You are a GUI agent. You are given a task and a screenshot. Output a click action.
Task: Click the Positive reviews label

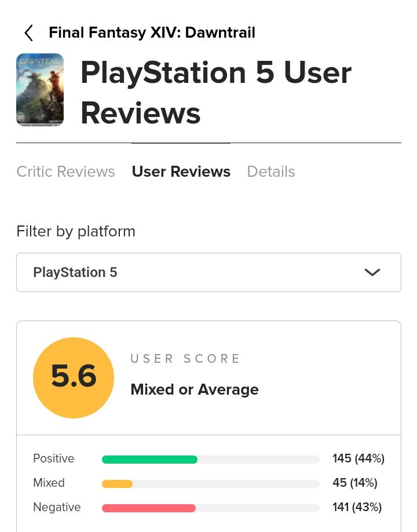54,458
